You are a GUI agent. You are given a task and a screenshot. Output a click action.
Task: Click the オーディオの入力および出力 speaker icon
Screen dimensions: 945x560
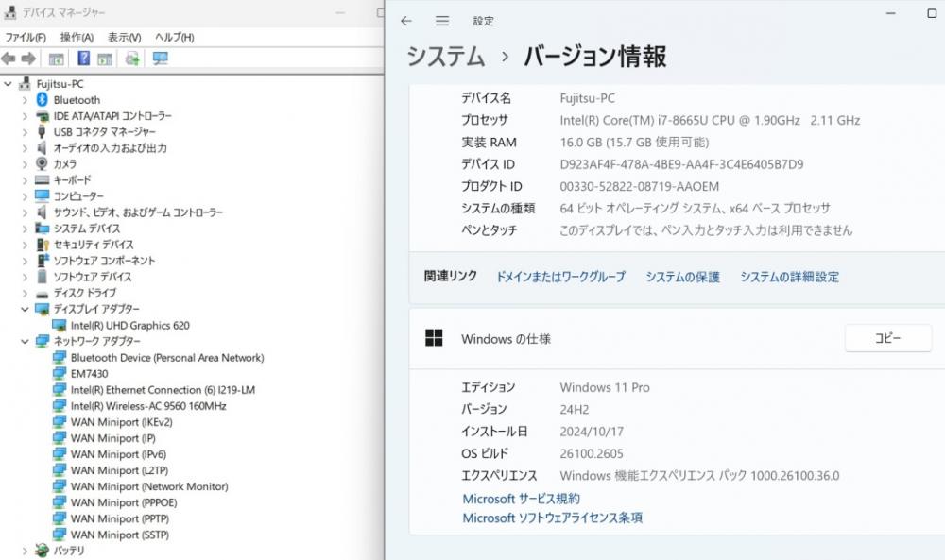click(x=42, y=147)
